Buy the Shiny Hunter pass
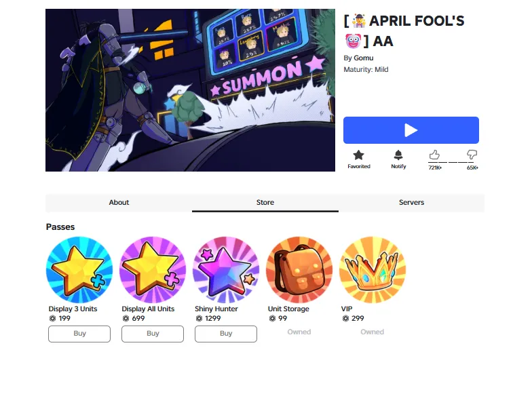The image size is (532, 413). pos(226,334)
